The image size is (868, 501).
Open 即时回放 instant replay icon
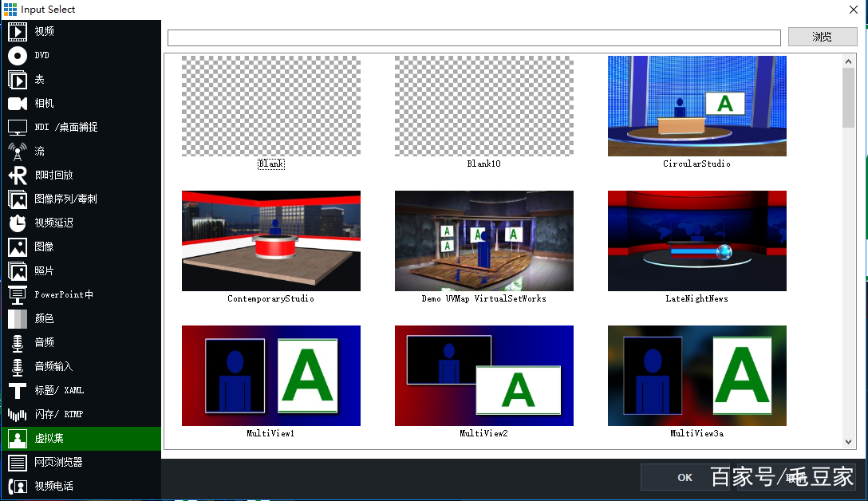tap(18, 176)
